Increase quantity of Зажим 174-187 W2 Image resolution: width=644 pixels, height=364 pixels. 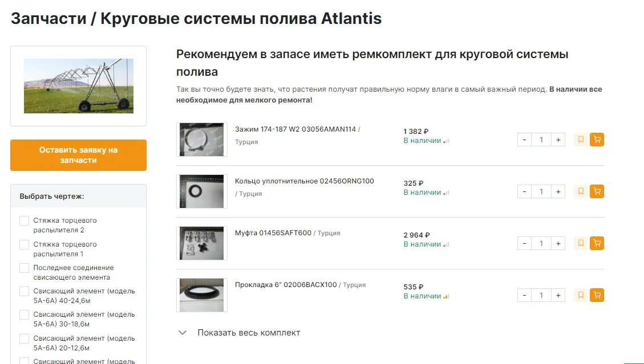pyautogui.click(x=558, y=140)
